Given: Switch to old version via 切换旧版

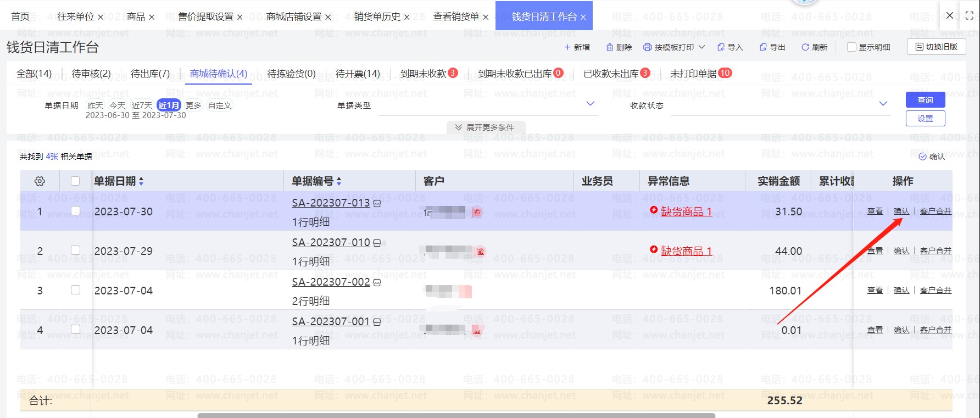Looking at the screenshot, I should pyautogui.click(x=936, y=47).
